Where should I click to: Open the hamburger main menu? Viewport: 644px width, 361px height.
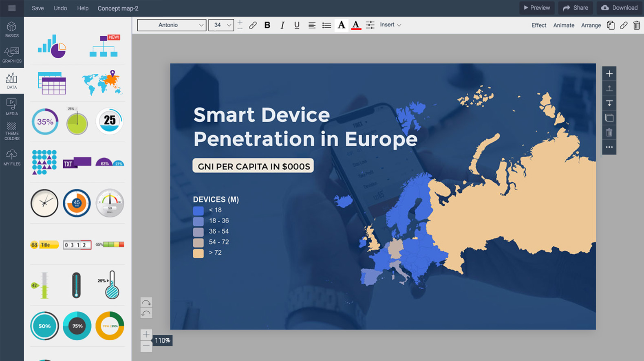pyautogui.click(x=12, y=8)
